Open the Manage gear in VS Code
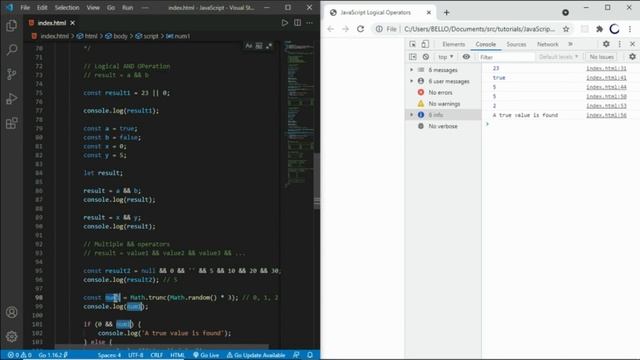The height and width of the screenshot is (360, 640). click(x=11, y=336)
